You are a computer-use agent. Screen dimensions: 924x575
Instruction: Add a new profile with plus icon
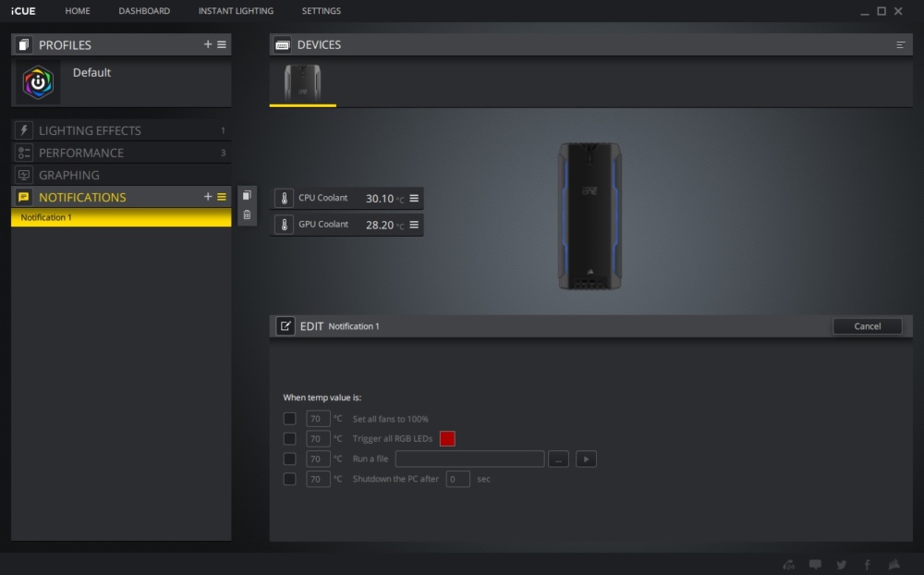pos(207,44)
